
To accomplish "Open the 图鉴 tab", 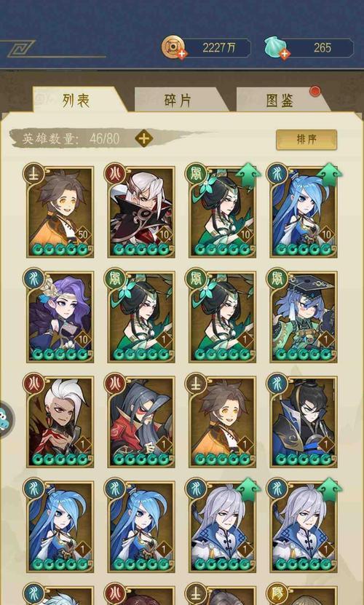I will coord(280,100).
